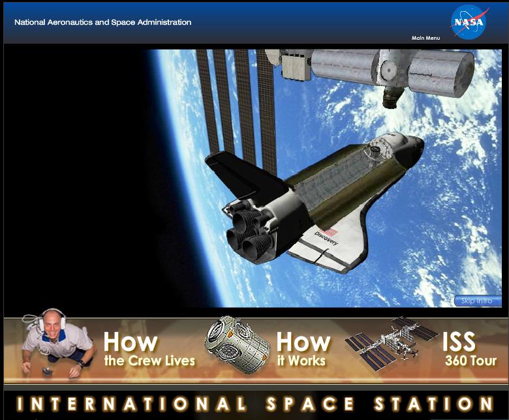The image size is (509, 420).
Task: Click the INTERNATIONAL SPACE STATION banner title
Action: coord(254,404)
